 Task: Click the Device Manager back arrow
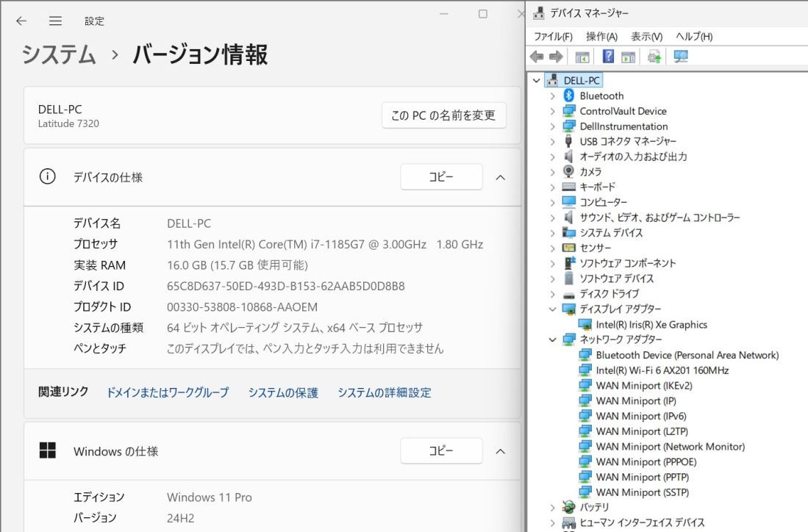537,57
